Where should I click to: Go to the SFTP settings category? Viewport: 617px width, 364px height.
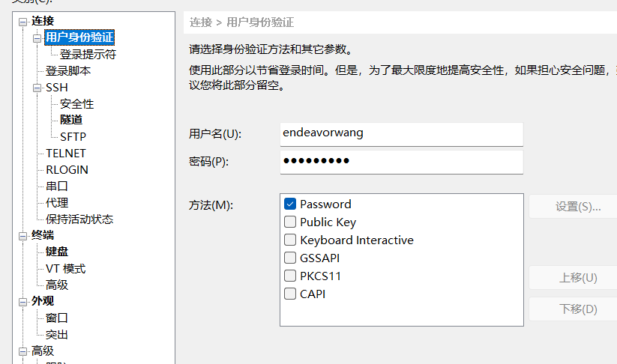73,136
